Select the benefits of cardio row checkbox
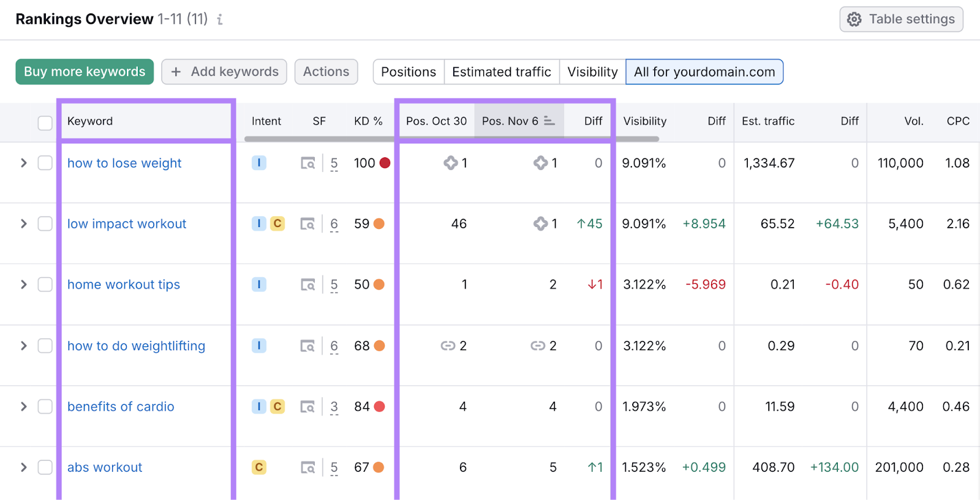 click(x=45, y=406)
